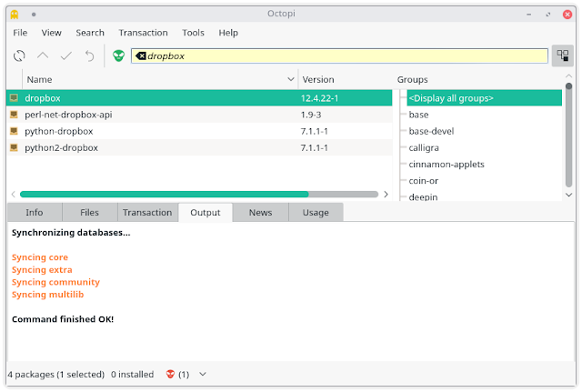
Task: Click the status icon beside dropbox
Action: coord(15,98)
